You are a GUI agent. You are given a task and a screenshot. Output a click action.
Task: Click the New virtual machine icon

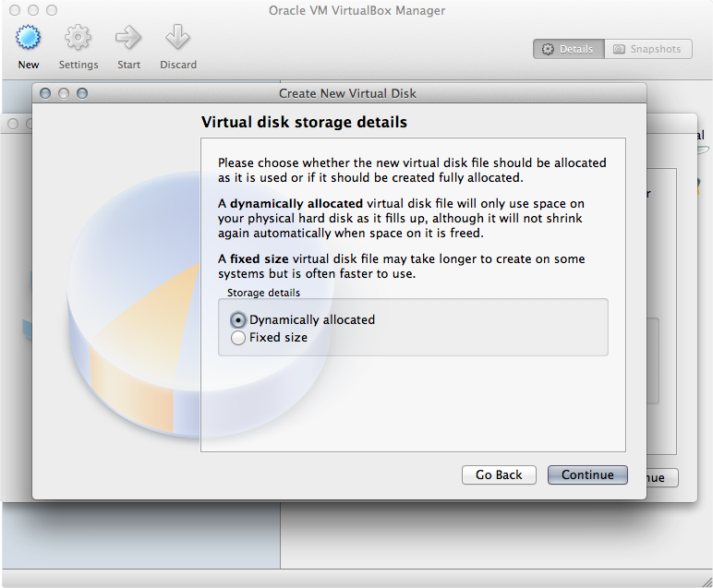[29, 37]
